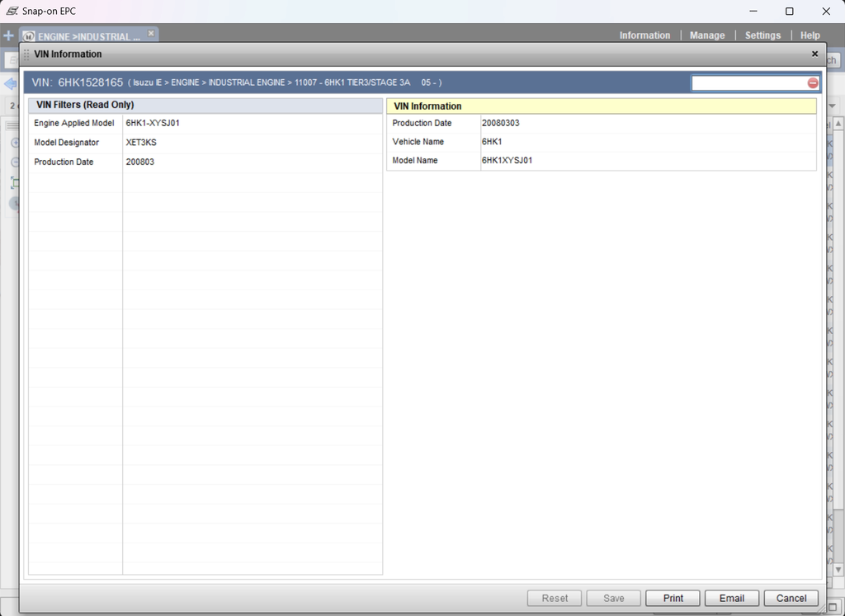Close the ENGINE >INDUSTRIAL tab

[151, 33]
